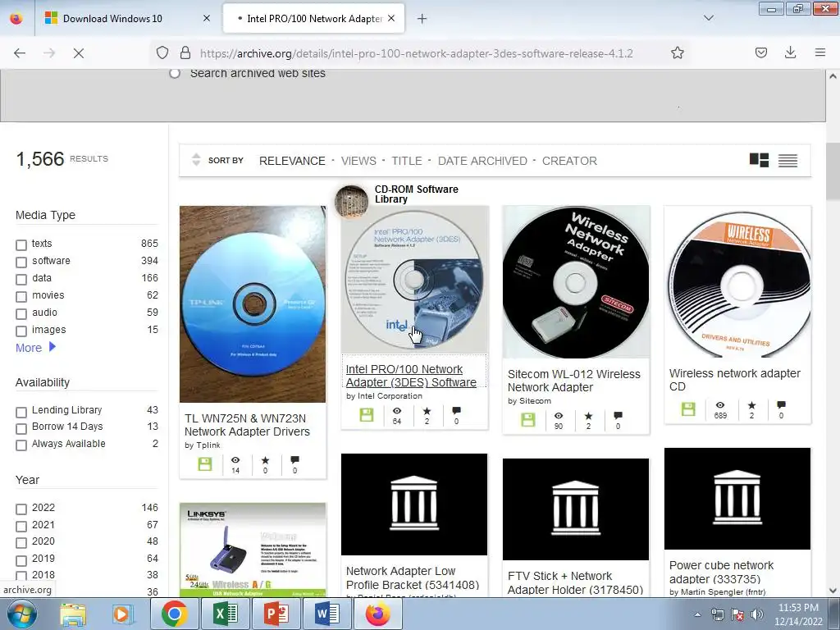Open FTV Stick + Network Adapter Holder item
Viewport: 840px width, 630px height.
click(x=575, y=583)
